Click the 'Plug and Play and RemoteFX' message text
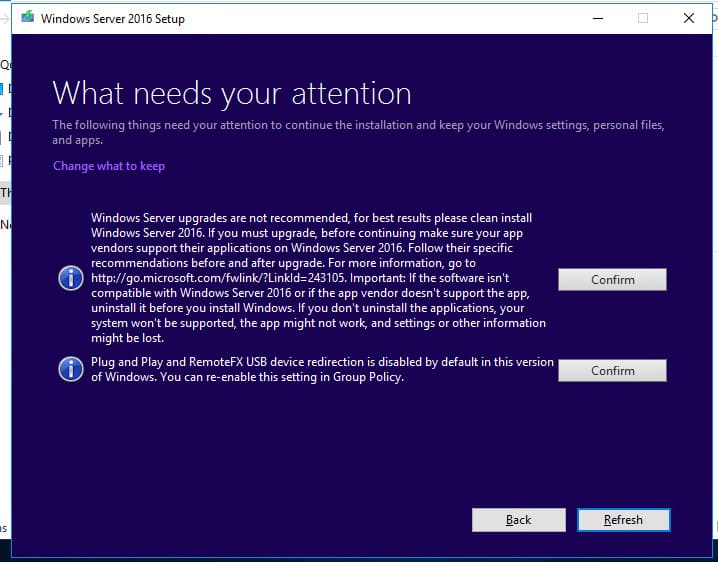Screen dimensions: 718x562 coord(322,369)
